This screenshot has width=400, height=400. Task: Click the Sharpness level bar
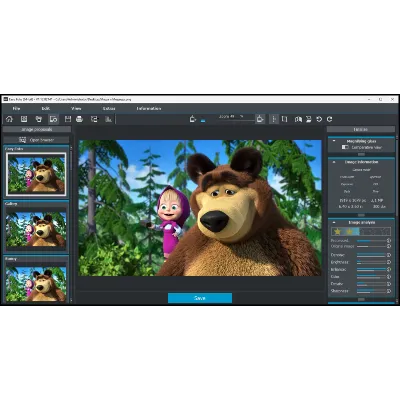(371, 291)
